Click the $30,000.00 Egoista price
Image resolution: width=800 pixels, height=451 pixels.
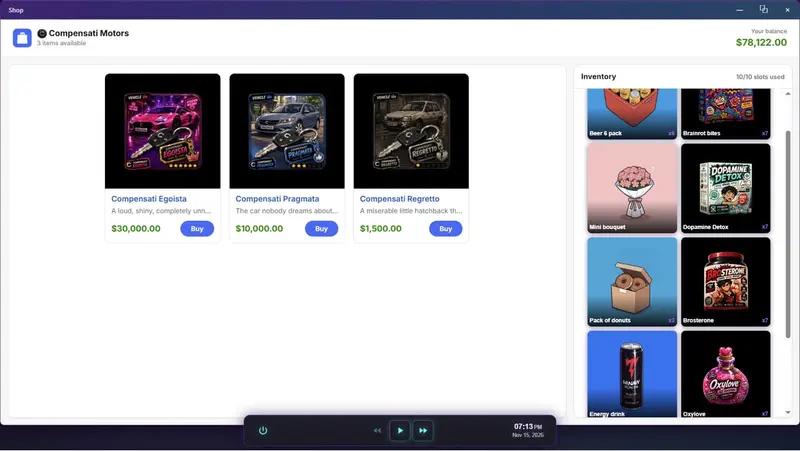pos(136,229)
